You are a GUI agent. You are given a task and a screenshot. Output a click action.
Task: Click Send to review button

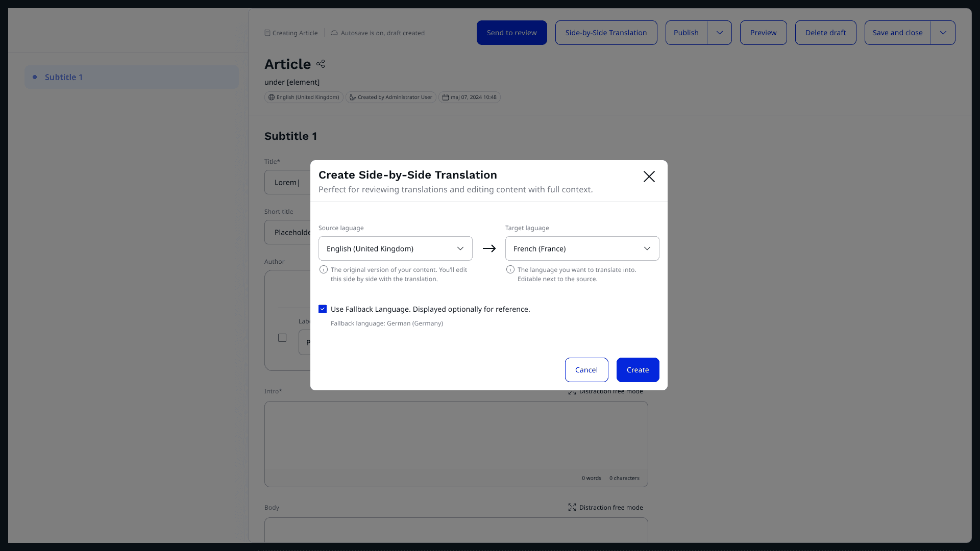coord(511,33)
